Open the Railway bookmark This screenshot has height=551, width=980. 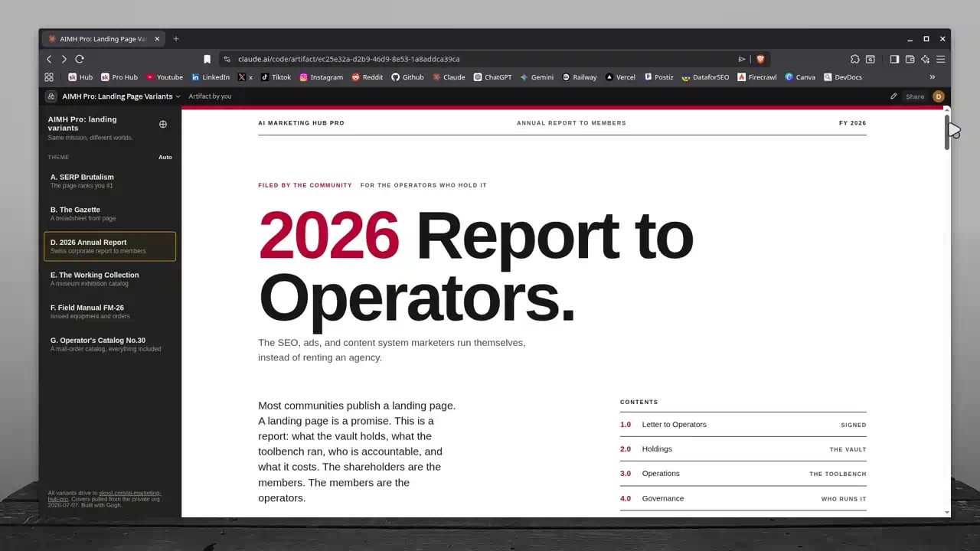[x=580, y=77]
